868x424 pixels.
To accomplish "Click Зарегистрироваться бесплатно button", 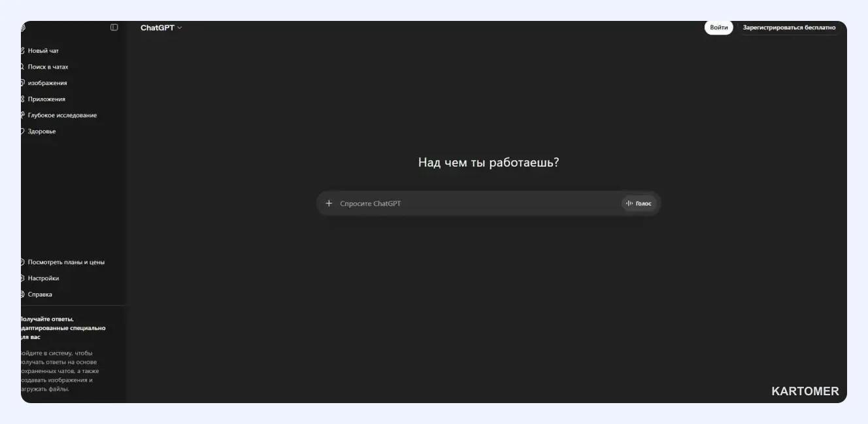I will point(789,27).
